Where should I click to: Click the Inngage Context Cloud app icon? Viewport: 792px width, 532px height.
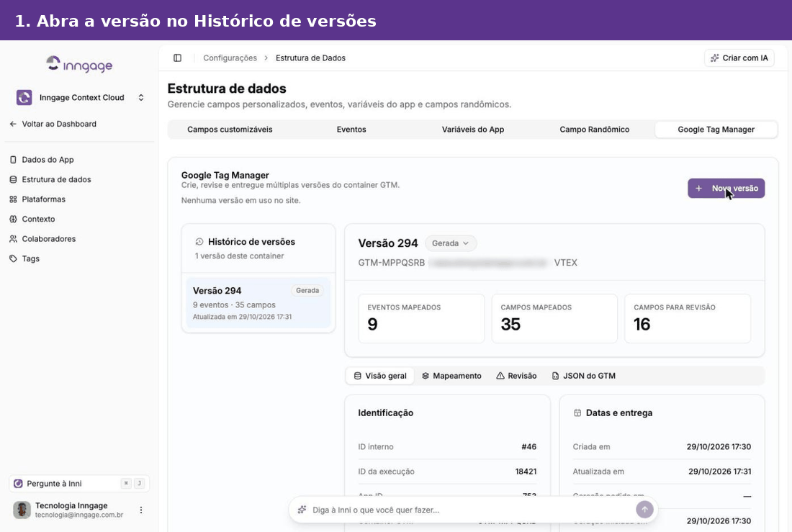[24, 97]
